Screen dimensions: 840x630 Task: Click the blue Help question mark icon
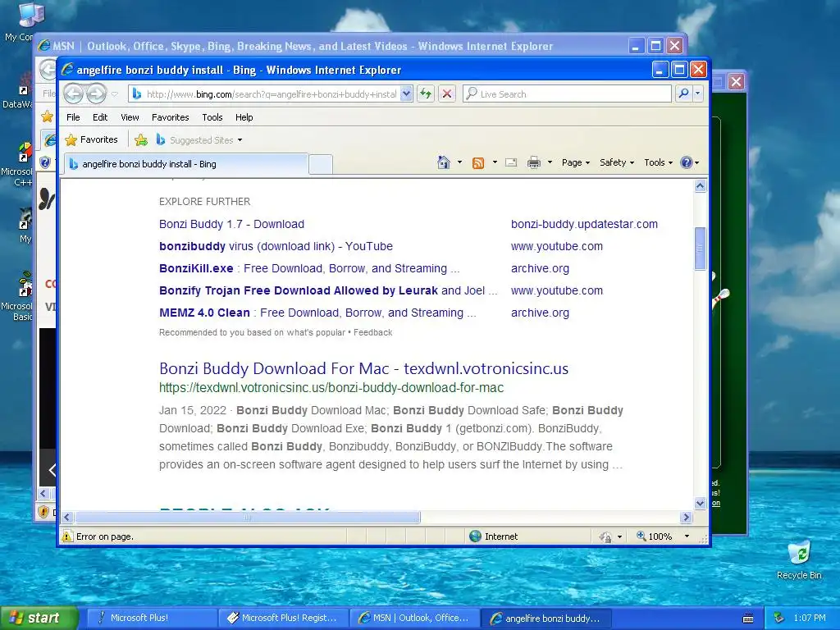point(687,162)
